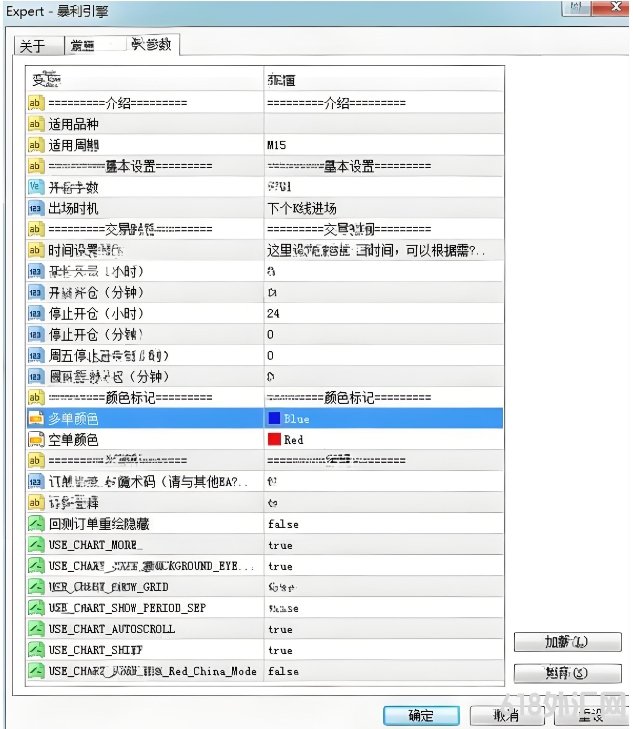This screenshot has width=633, height=729.
Task: Click the blue swatch for 多单颜色
Action: coord(274,418)
